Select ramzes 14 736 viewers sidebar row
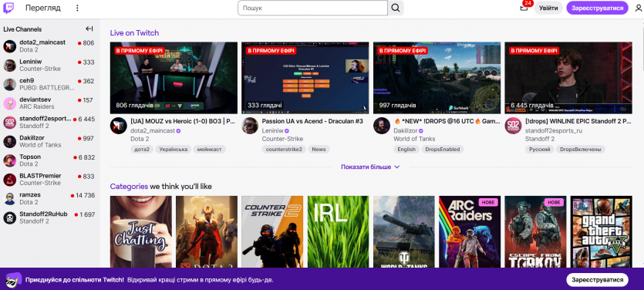Viewport: 644px width, 290px height. pos(49,198)
